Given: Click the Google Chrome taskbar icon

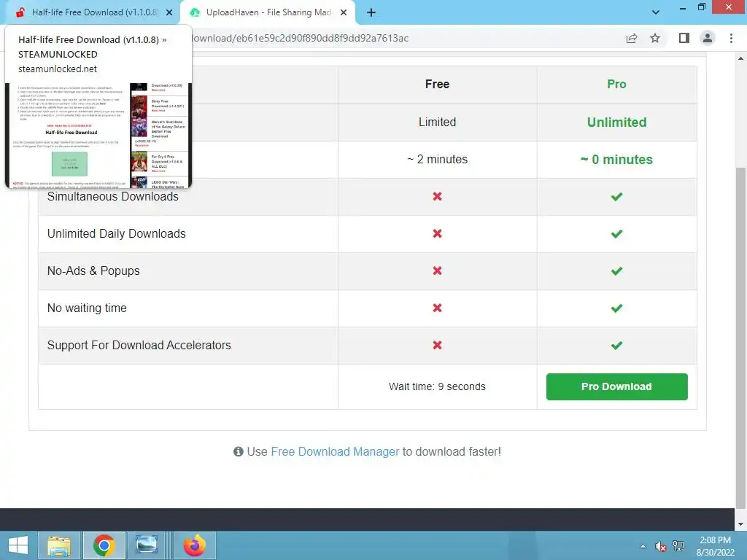Looking at the screenshot, I should [x=104, y=545].
